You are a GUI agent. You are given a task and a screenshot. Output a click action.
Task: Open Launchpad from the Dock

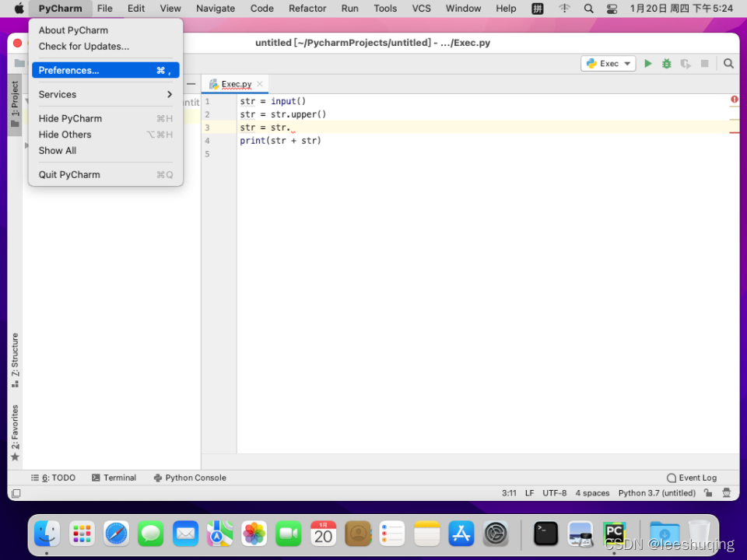[x=82, y=534]
